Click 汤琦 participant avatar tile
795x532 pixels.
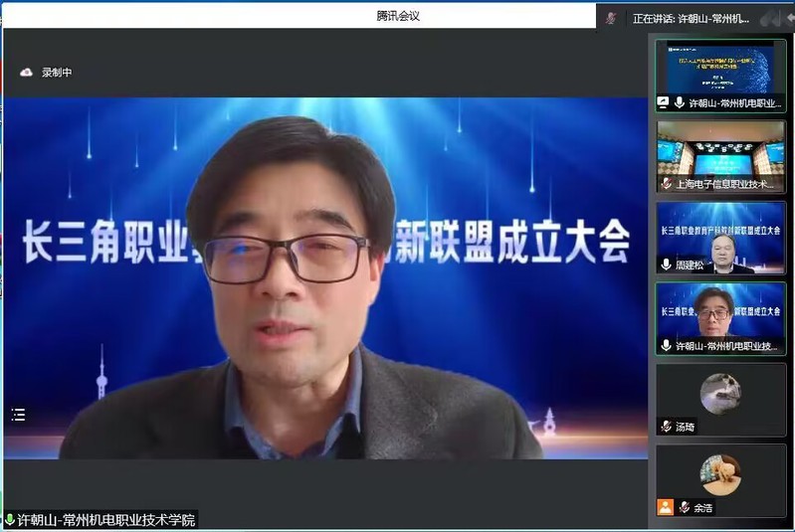pyautogui.click(x=720, y=393)
